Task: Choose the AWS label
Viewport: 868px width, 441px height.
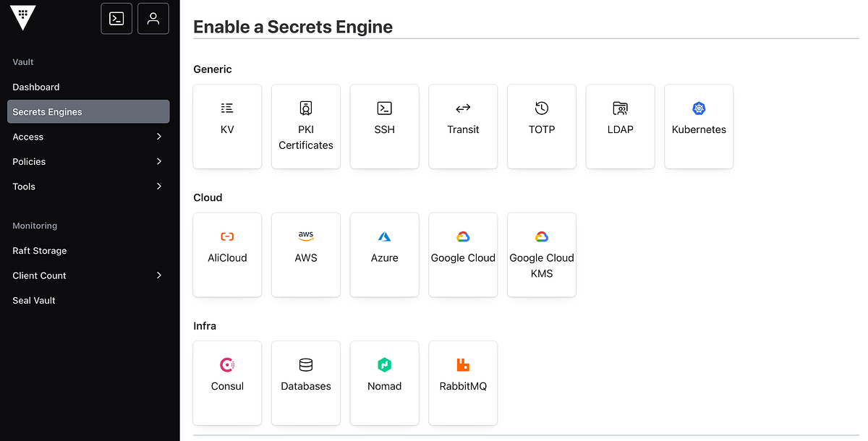Action: tap(306, 257)
